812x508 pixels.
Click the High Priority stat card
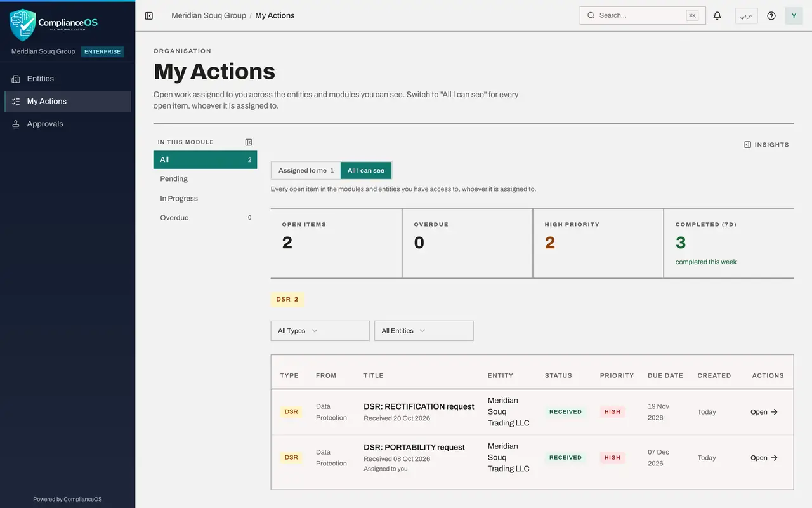(x=598, y=243)
